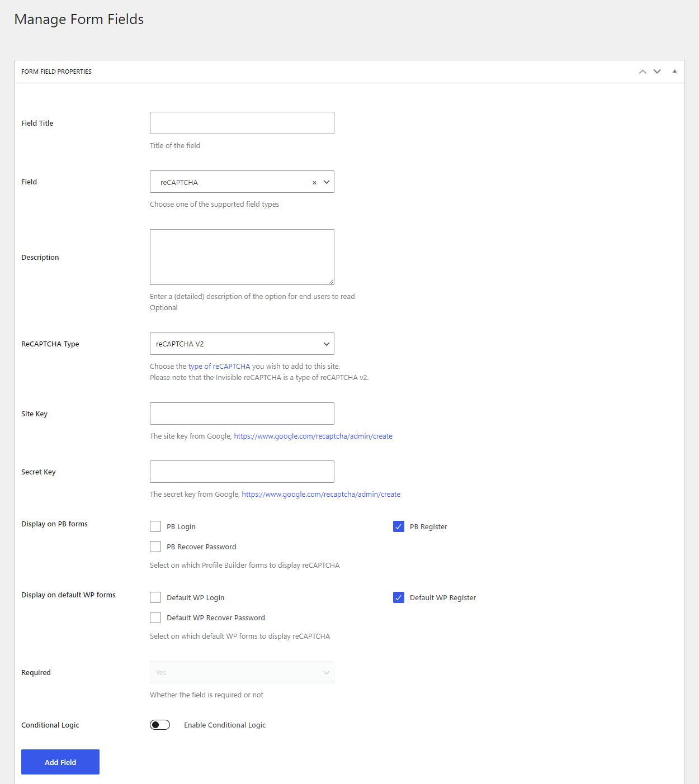Open the type of reCAPTCHA link
This screenshot has width=699, height=784.
219,367
